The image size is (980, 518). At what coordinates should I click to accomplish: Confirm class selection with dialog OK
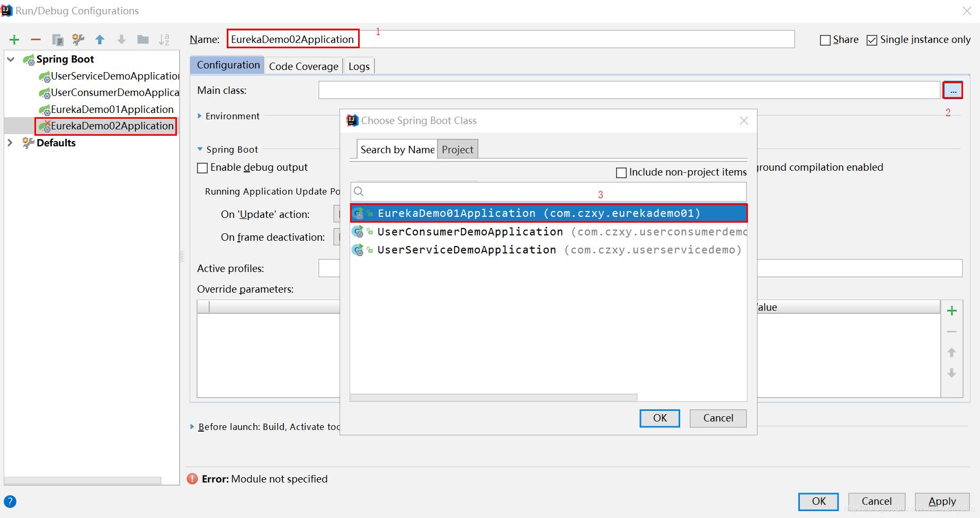[660, 418]
